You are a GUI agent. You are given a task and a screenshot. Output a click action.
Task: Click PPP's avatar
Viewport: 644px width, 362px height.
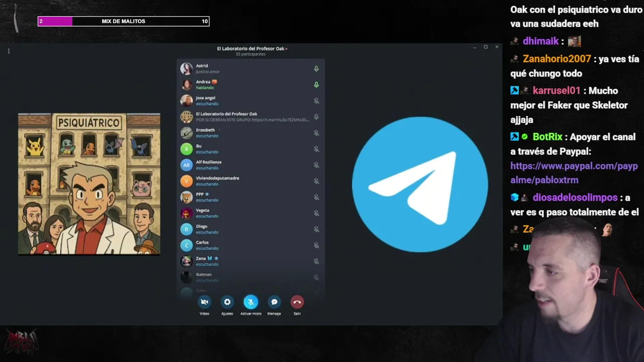[x=187, y=198]
